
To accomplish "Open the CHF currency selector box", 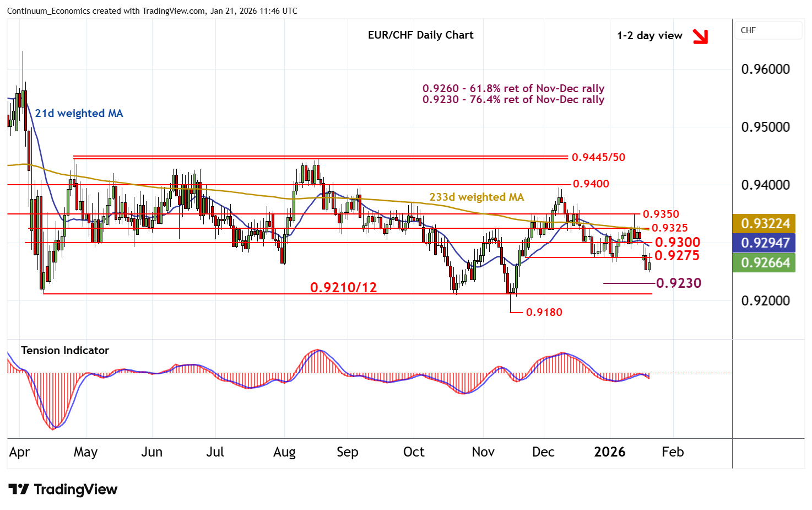I will click(768, 30).
